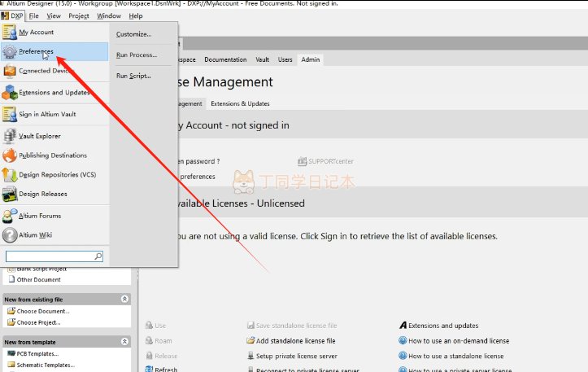Click Choose Document... link

tap(43, 311)
